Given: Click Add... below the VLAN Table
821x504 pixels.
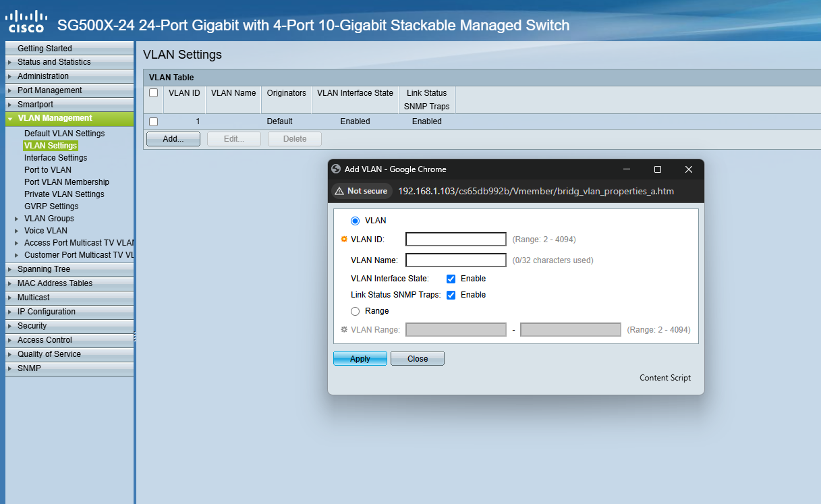Looking at the screenshot, I should point(173,138).
